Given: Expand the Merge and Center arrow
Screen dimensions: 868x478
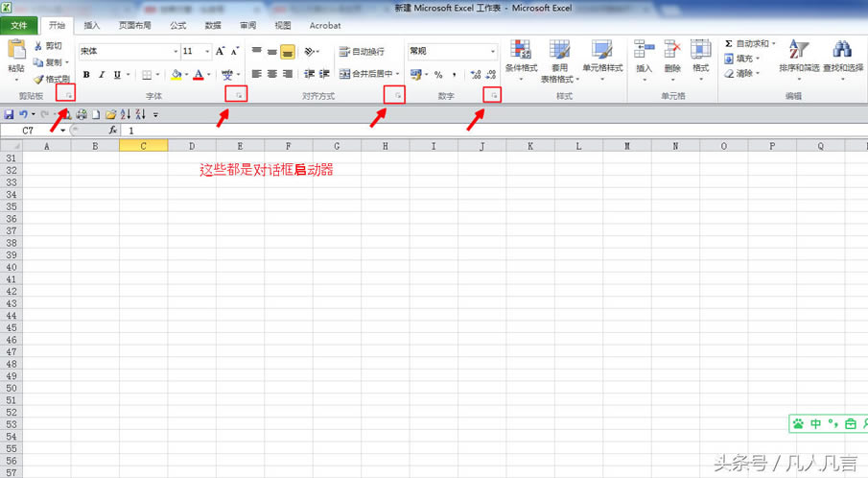Looking at the screenshot, I should pyautogui.click(x=397, y=74).
